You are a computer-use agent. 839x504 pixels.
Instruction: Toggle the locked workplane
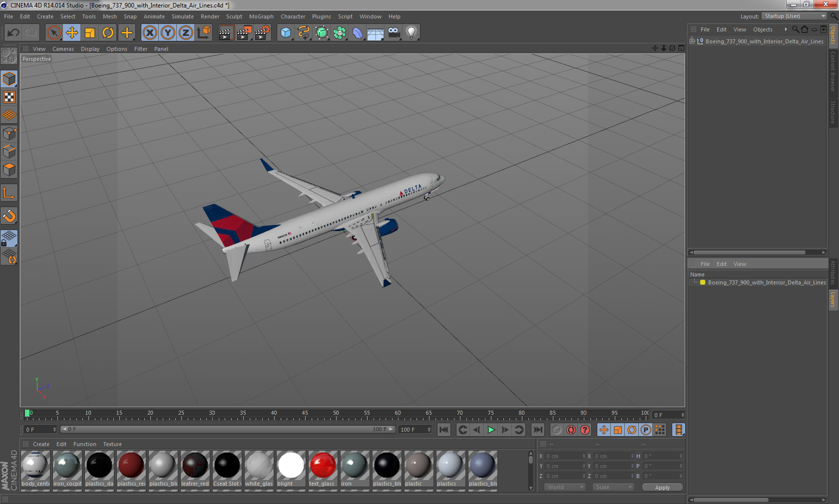[x=9, y=239]
